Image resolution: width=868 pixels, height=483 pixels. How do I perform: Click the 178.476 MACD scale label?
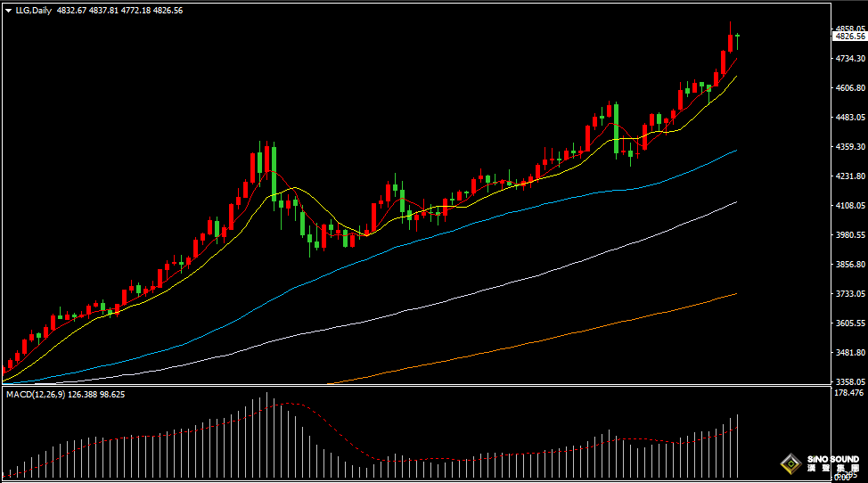tap(848, 393)
